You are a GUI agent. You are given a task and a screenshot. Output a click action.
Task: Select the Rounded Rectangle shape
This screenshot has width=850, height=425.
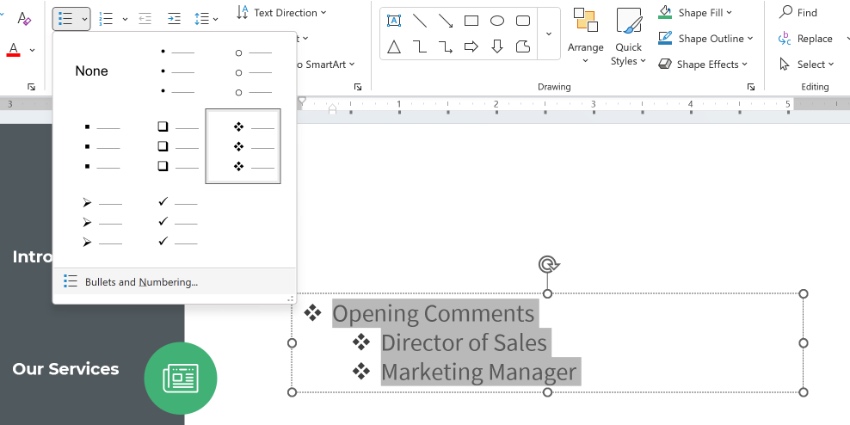[x=523, y=21]
